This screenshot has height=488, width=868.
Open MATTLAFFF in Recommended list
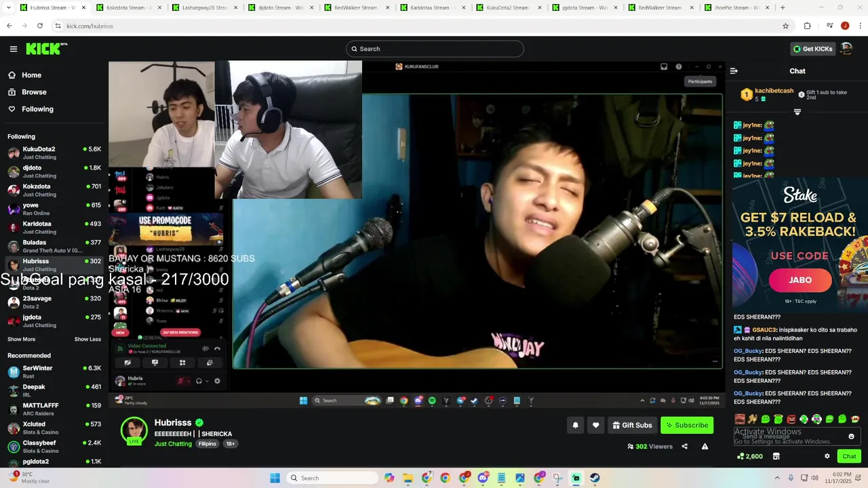coord(54,409)
